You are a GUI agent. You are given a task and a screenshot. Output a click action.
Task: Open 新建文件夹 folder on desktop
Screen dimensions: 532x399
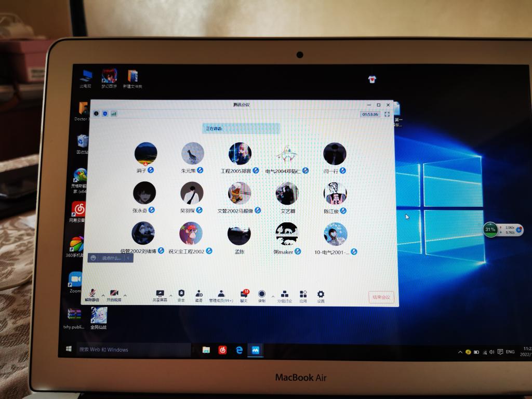[x=132, y=79]
